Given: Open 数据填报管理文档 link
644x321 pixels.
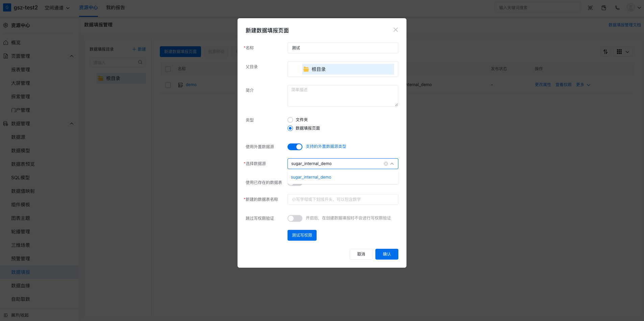Looking at the screenshot, I should 624,25.
